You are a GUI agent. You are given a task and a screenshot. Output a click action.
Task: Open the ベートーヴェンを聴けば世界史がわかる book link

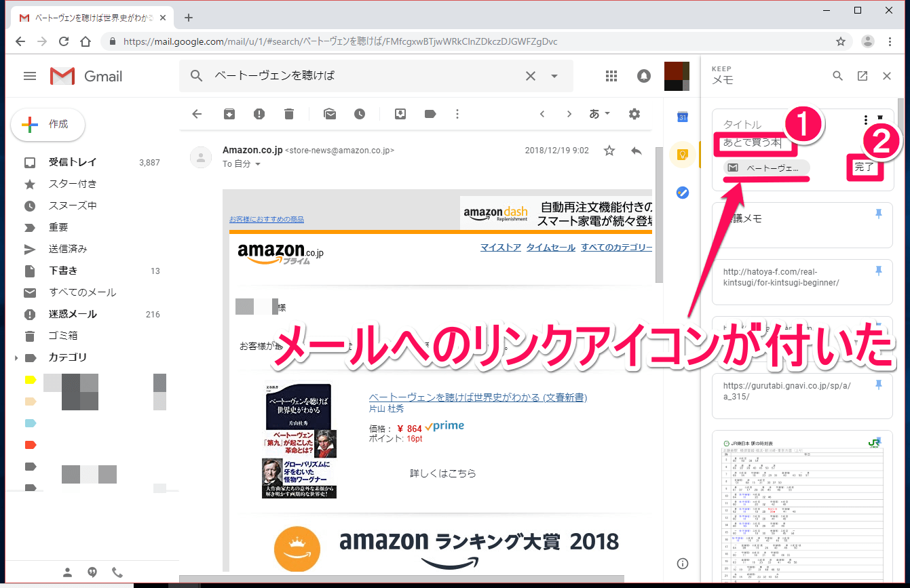point(478,397)
